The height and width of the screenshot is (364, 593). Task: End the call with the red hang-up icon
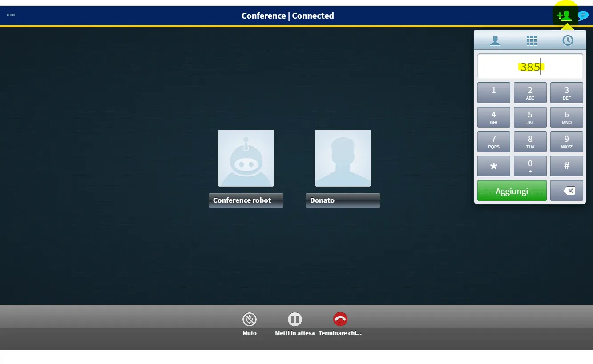(x=340, y=320)
